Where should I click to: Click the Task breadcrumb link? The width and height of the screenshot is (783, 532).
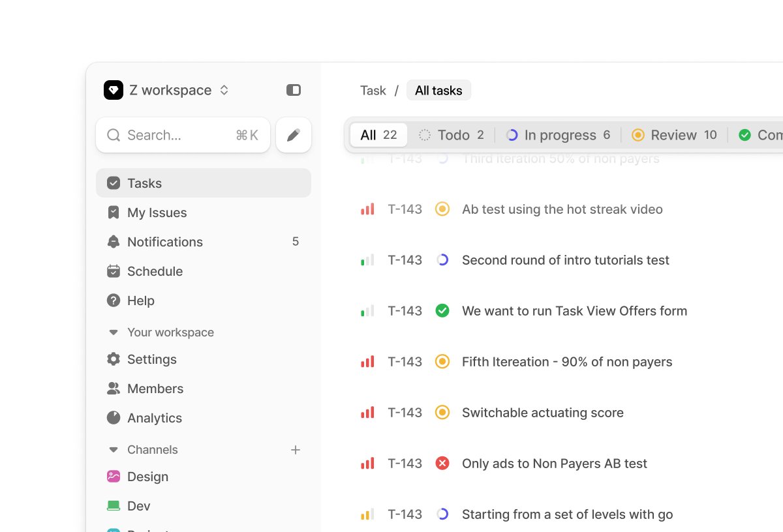point(373,91)
